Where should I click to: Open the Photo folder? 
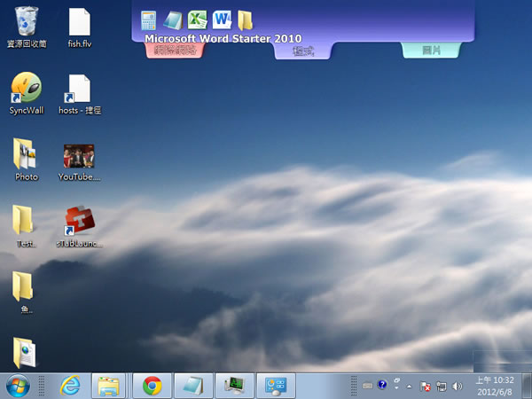coord(27,154)
